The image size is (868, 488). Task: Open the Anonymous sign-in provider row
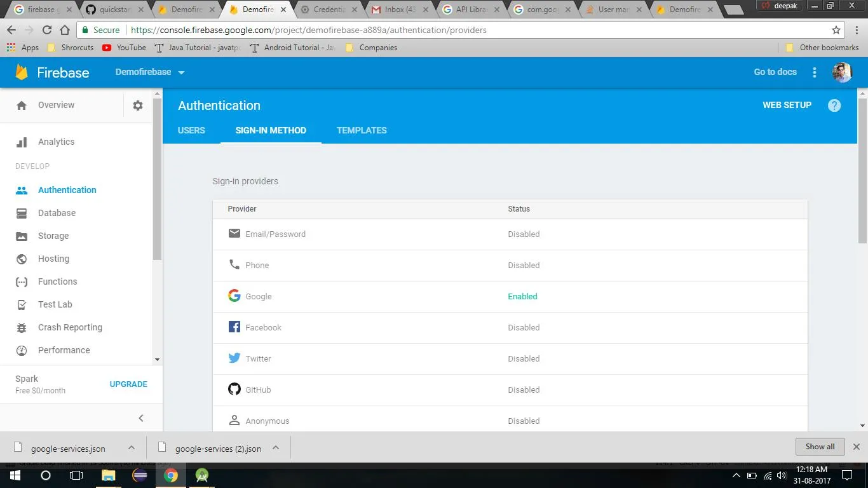point(510,419)
